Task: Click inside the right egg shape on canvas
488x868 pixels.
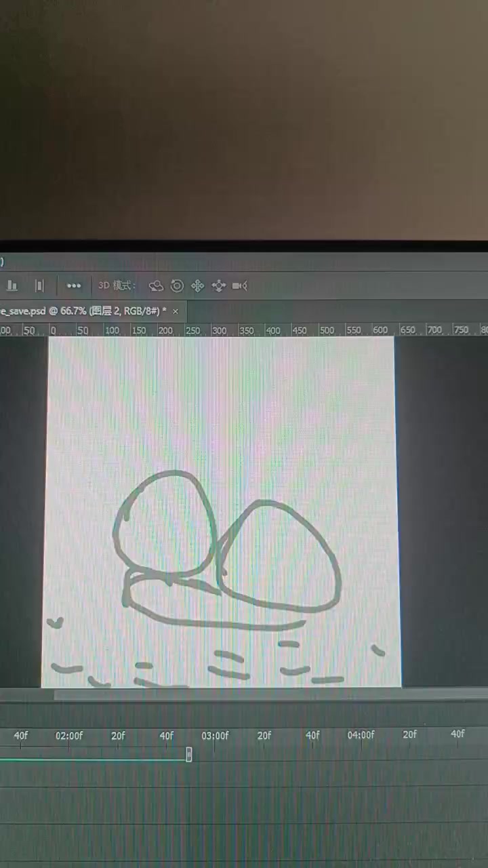Action: [x=278, y=556]
